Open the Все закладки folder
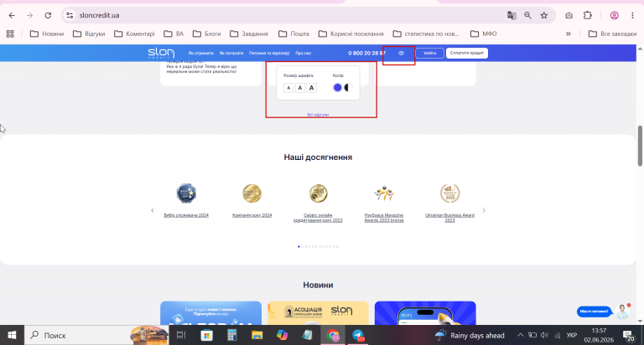The image size is (644, 345). [612, 33]
